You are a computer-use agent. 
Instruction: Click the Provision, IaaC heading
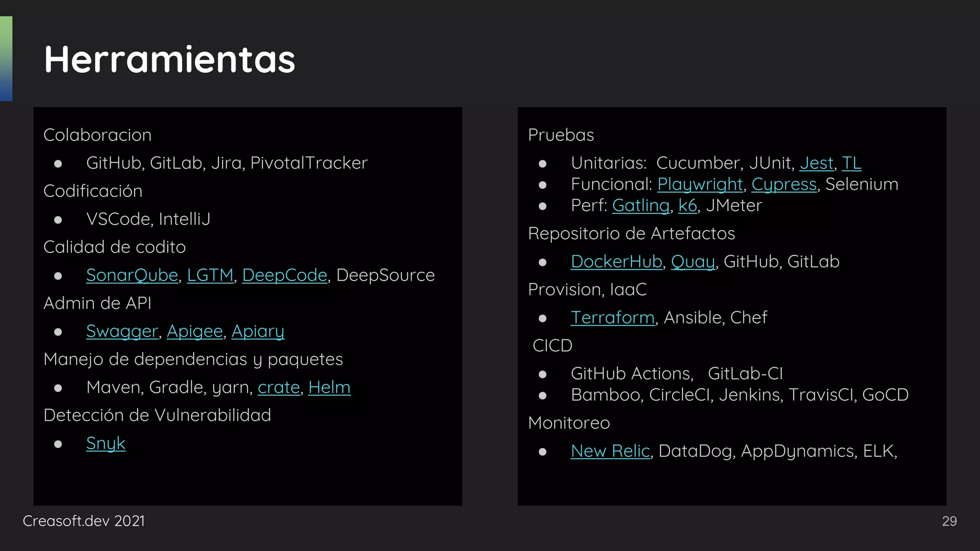tap(587, 289)
